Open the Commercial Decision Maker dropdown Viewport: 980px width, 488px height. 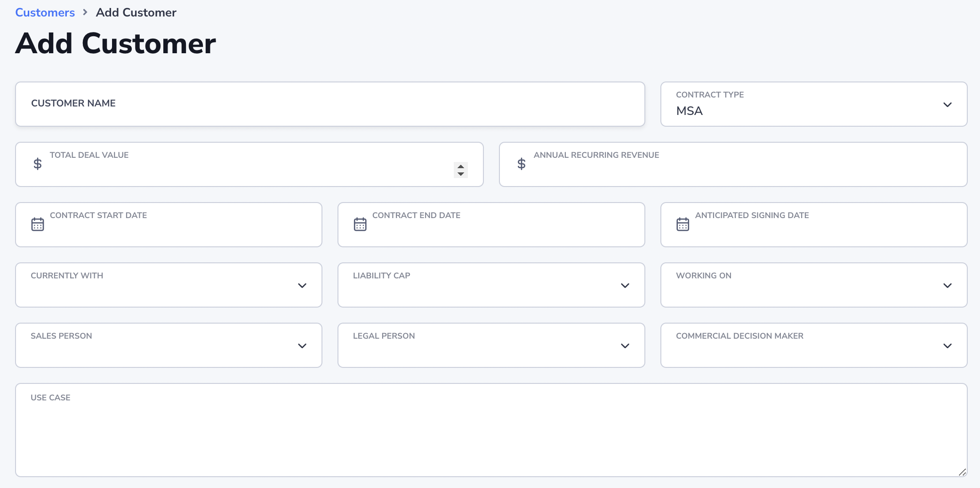click(948, 346)
